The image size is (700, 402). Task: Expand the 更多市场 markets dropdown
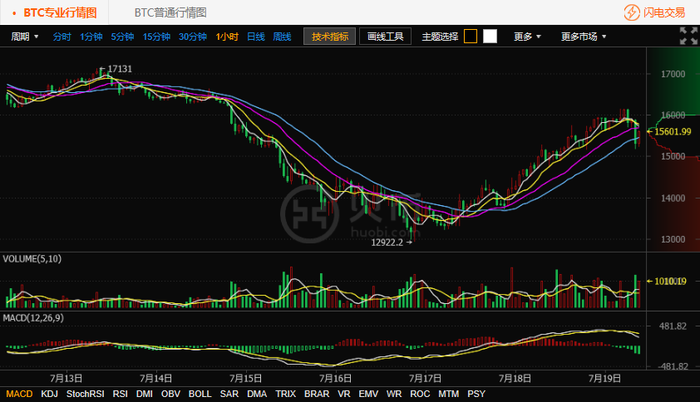tap(583, 37)
